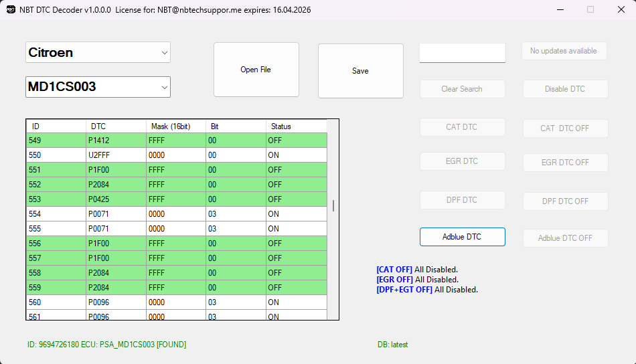636x364 pixels.
Task: Click the EGR DTC button
Action: click(x=462, y=161)
